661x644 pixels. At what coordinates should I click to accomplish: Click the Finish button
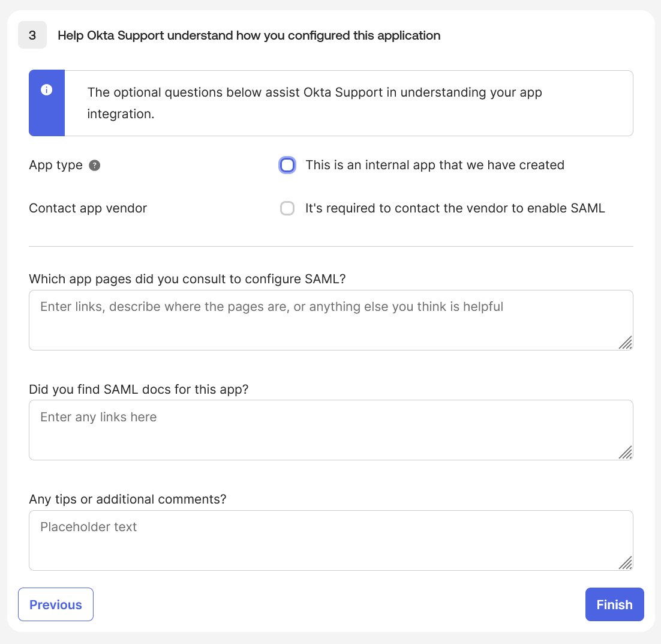click(x=614, y=604)
